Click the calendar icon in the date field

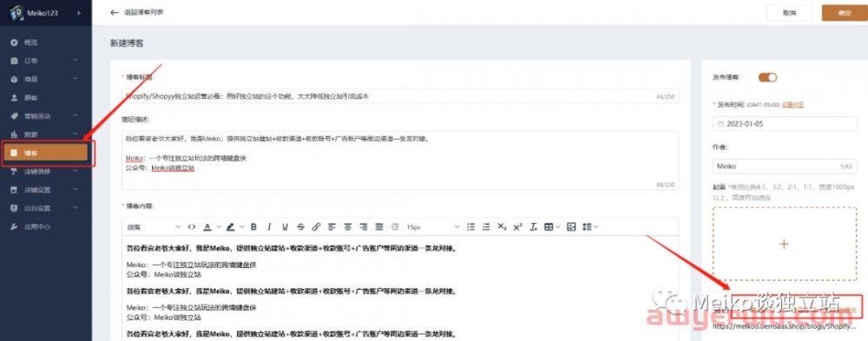pos(720,124)
